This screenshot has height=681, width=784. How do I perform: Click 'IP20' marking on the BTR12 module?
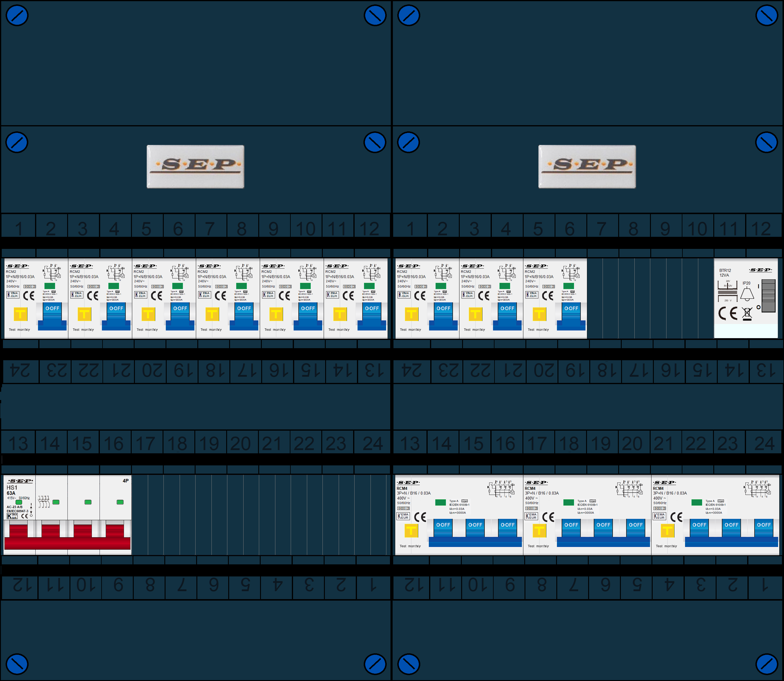pyautogui.click(x=746, y=283)
